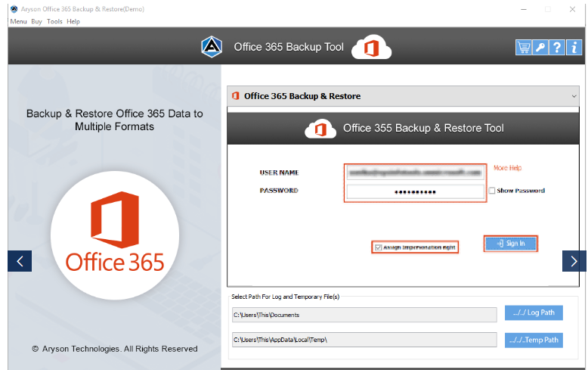Expand the Office 365 Backup & Restore dropdown
The height and width of the screenshot is (370, 588).
pos(574,97)
